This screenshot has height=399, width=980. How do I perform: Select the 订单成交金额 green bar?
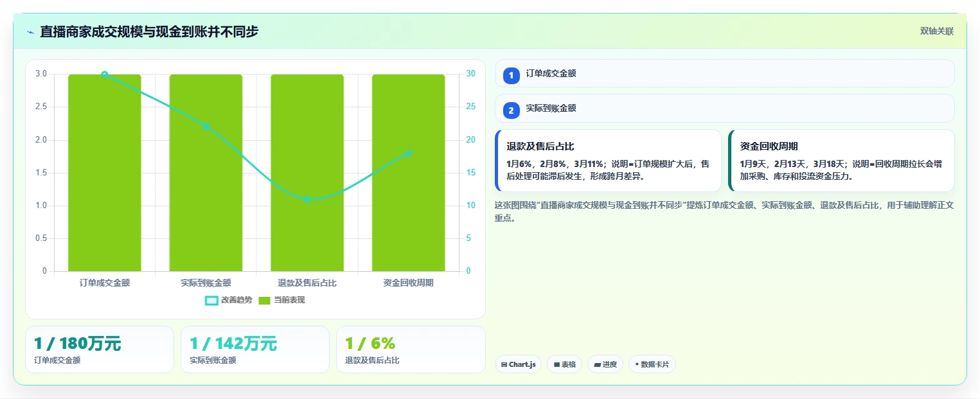click(105, 173)
